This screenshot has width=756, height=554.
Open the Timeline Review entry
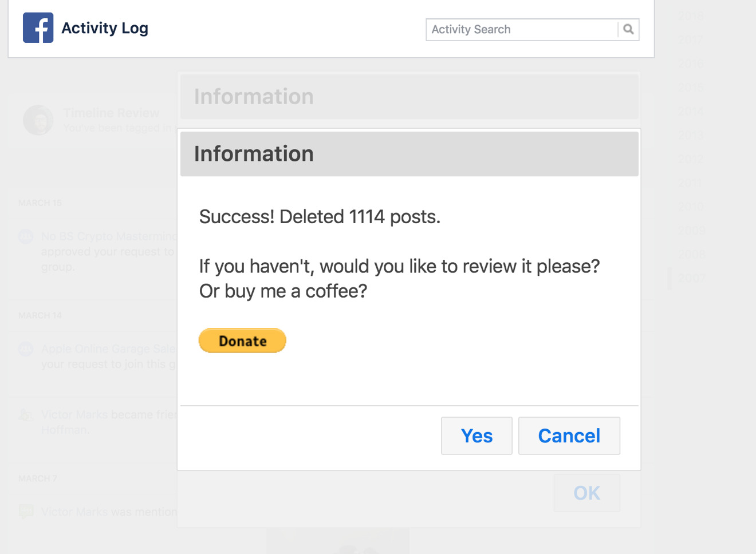click(x=111, y=113)
